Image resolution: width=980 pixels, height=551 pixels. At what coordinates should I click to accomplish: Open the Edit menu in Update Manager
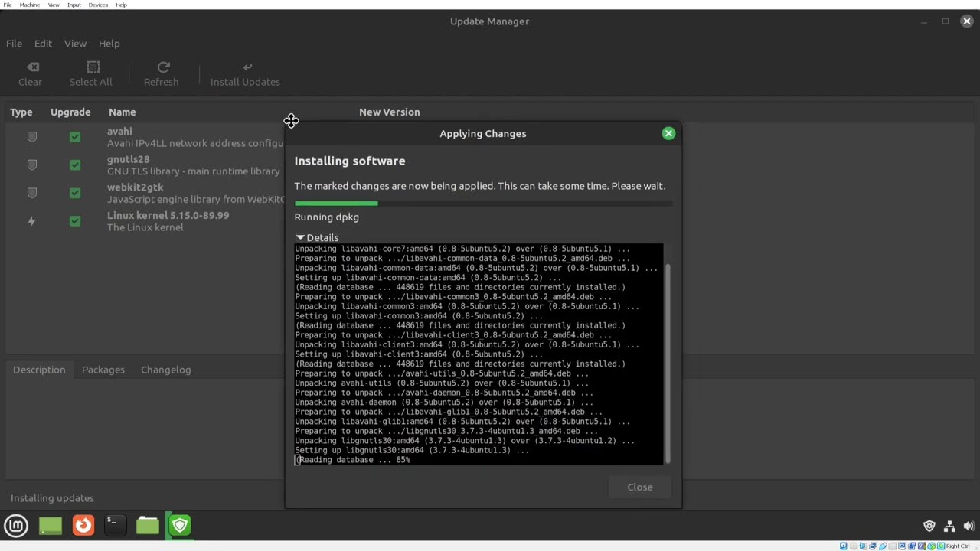pyautogui.click(x=43, y=44)
